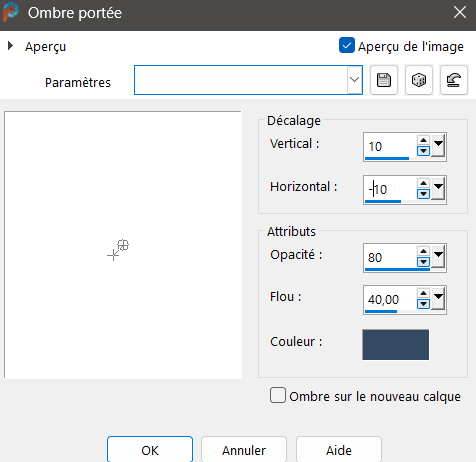Decrease Flou value with down arrow
Viewport: 476px width, 462px height.
pos(423,304)
